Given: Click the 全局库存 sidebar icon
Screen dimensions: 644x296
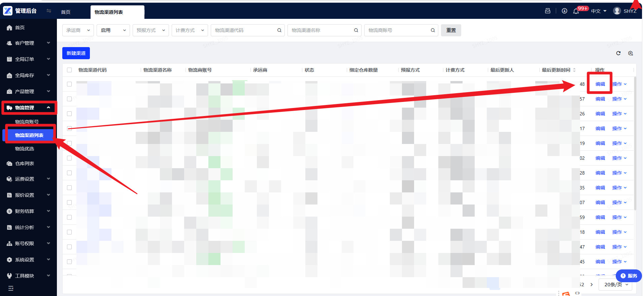Looking at the screenshot, I should coord(9,75).
